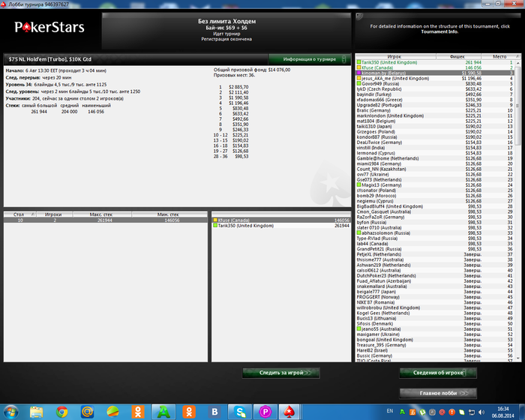Select Sifosis (Denmark) row
The image size is (525, 420).
click(435, 323)
